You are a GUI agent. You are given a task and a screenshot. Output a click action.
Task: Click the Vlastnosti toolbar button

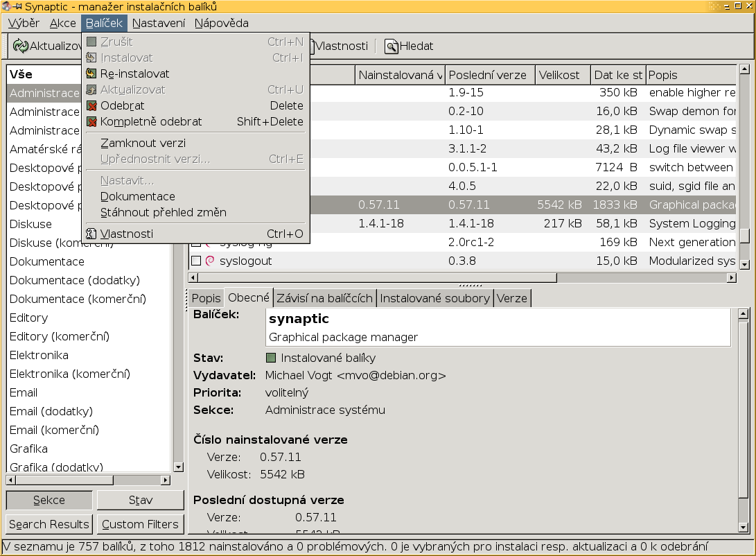tap(340, 46)
